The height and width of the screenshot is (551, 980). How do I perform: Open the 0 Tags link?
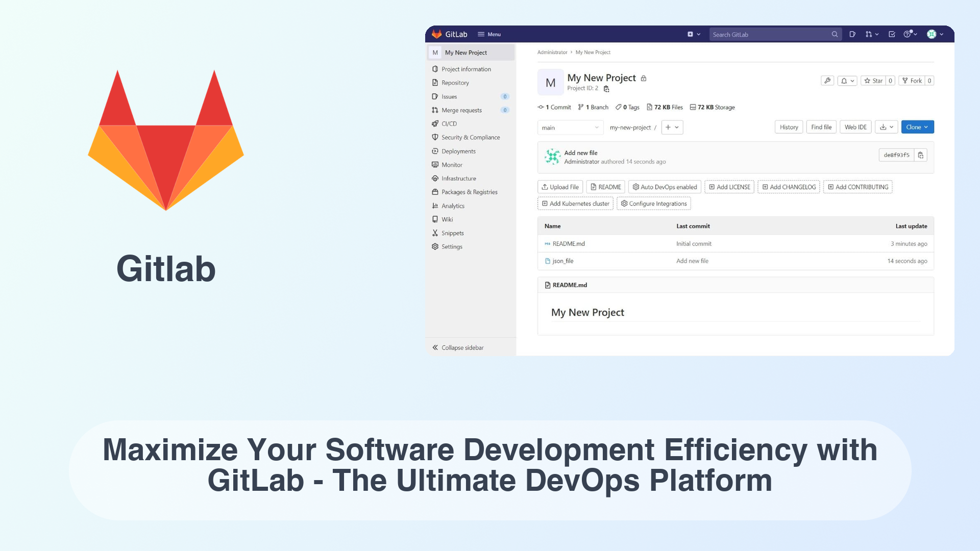coord(627,107)
